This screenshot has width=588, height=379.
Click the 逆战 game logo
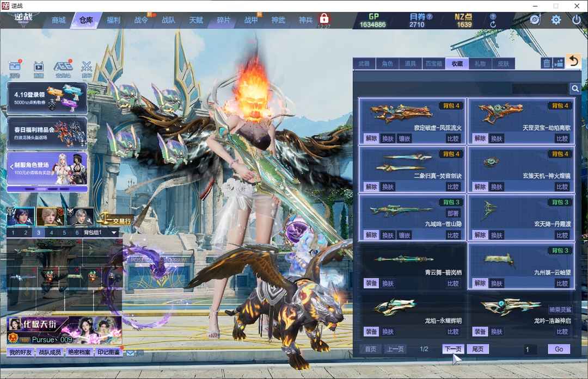(23, 18)
